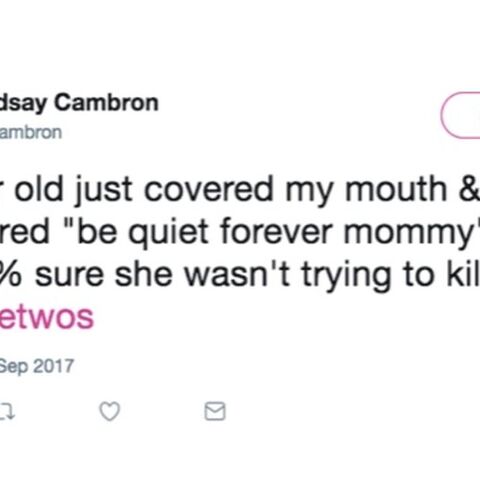The width and height of the screenshot is (480, 480).
Task: Open the 'Sep 2017' timestamp link
Action: click(x=37, y=367)
